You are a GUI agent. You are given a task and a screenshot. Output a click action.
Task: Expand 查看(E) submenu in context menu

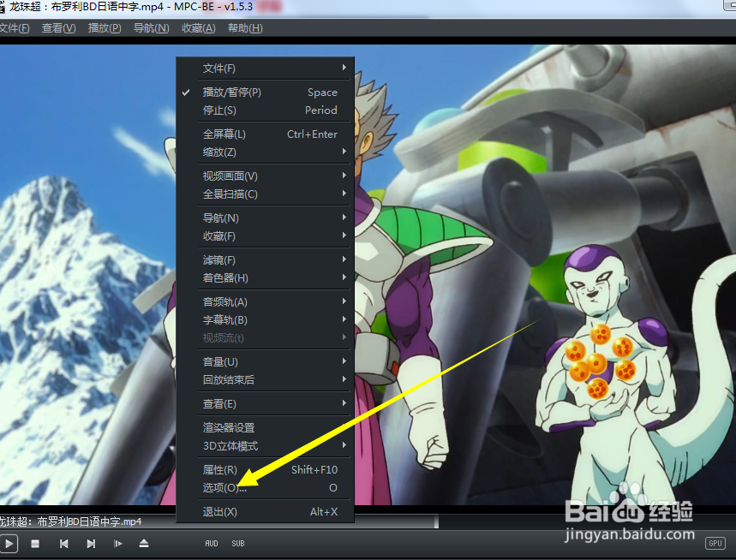coord(266,404)
